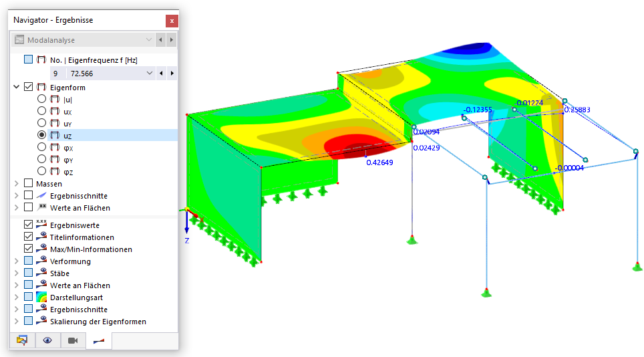Click the Max/Min-Informationen icon

[41, 248]
